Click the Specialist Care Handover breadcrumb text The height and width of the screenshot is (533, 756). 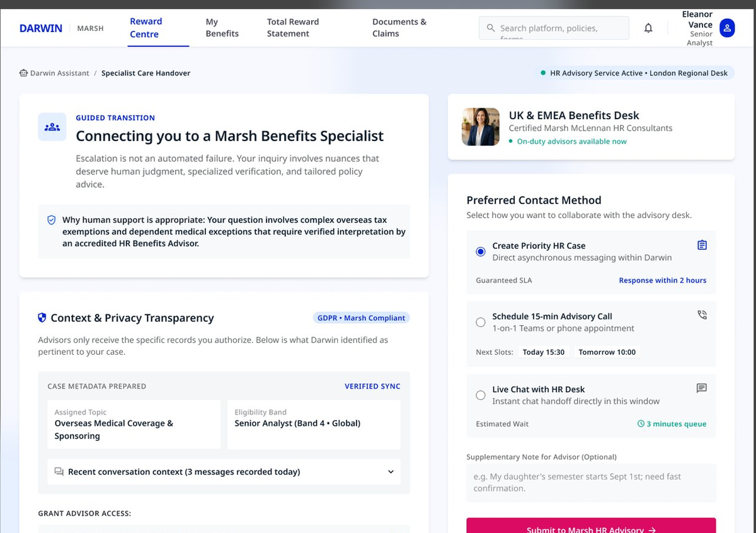click(146, 73)
